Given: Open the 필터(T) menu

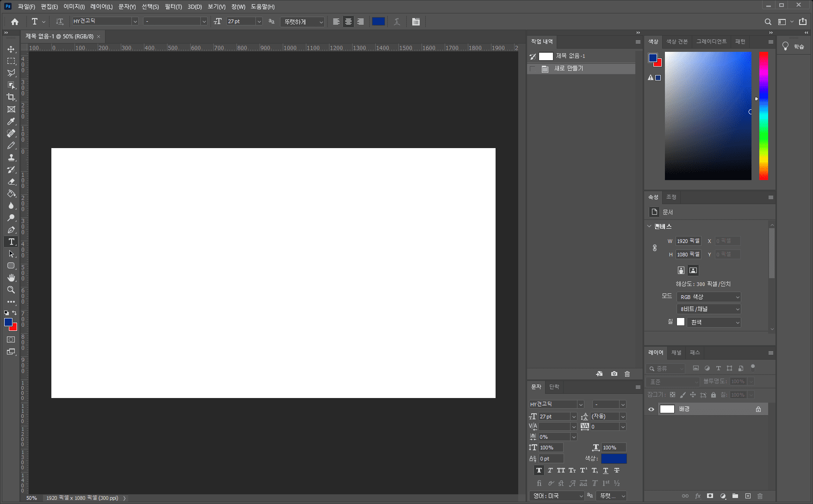Looking at the screenshot, I should [173, 6].
